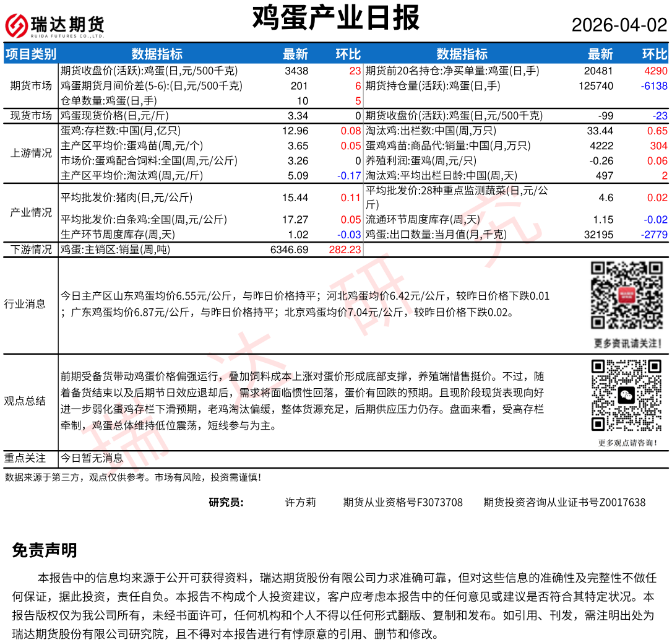
Task: Click the 鸡蛋产业日报 title
Action: click(x=336, y=19)
